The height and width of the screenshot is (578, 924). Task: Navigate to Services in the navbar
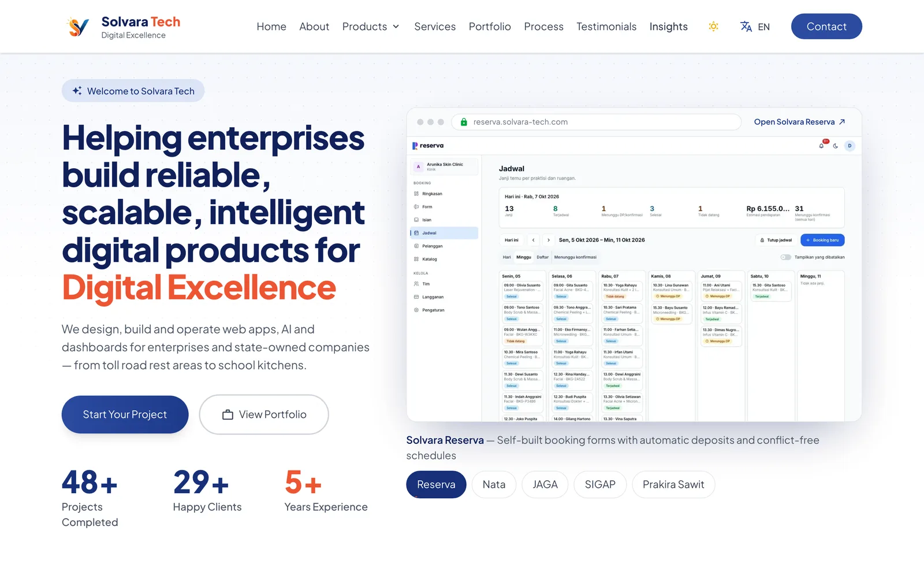(x=435, y=27)
